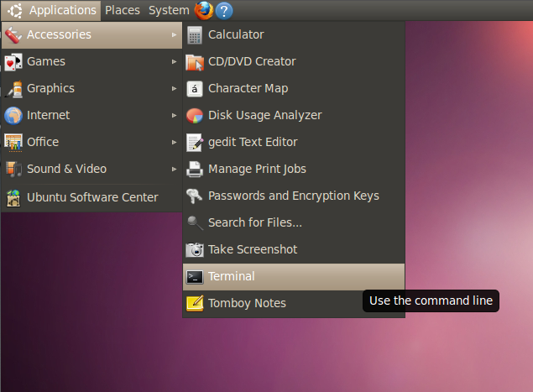The height and width of the screenshot is (392, 533).
Task: Open the Places menu
Action: pyautogui.click(x=123, y=11)
